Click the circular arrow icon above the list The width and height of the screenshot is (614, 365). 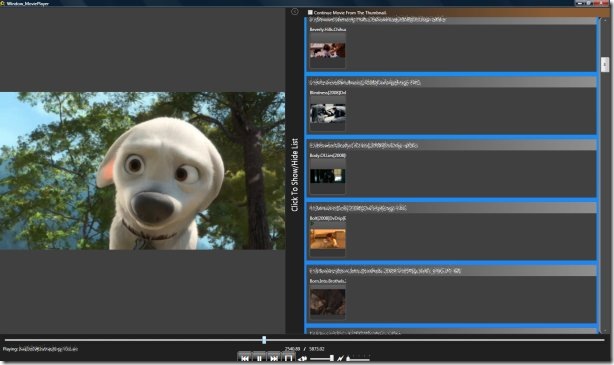point(295,11)
